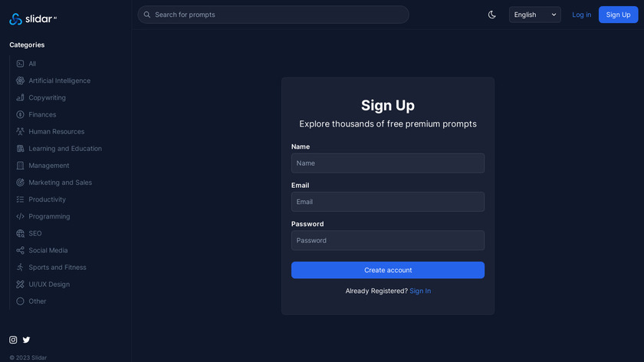Screen dimensions: 644x362
Task: Click the Slidar logo icon
Action: pyautogui.click(x=15, y=18)
